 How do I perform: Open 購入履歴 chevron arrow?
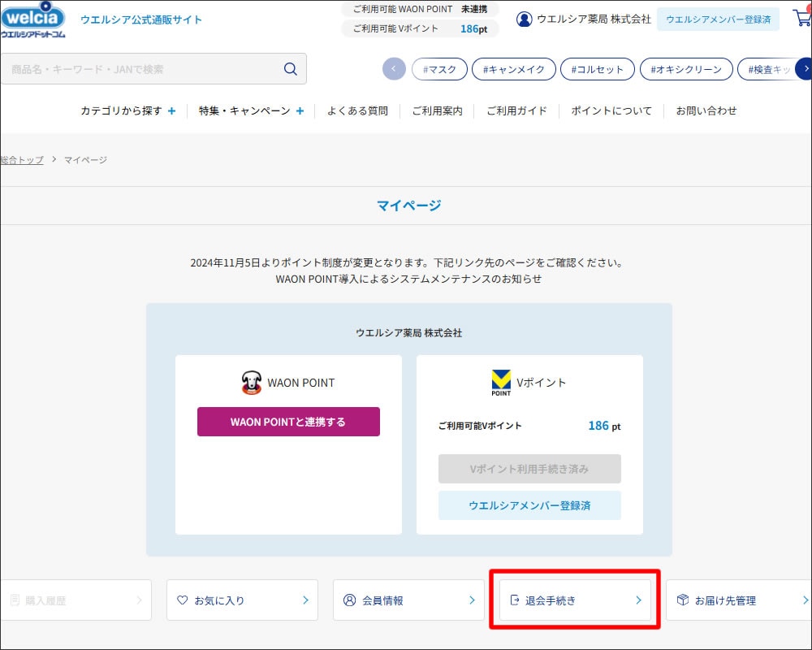click(x=140, y=600)
